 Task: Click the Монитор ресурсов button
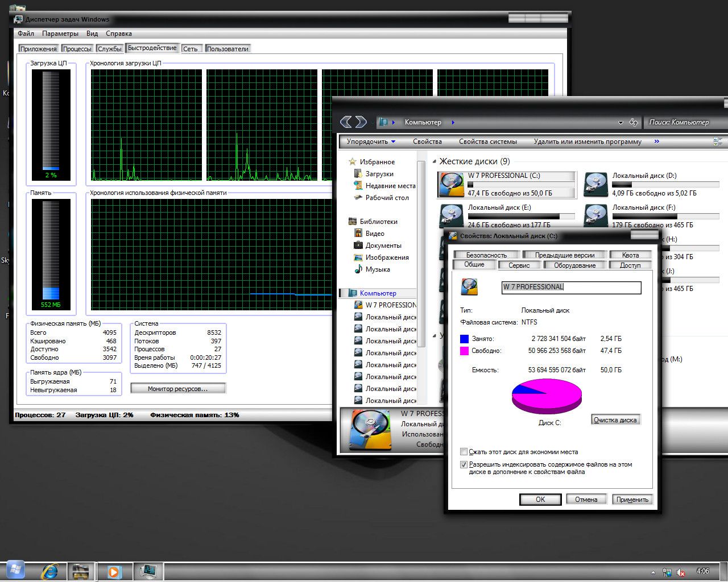[x=178, y=389]
